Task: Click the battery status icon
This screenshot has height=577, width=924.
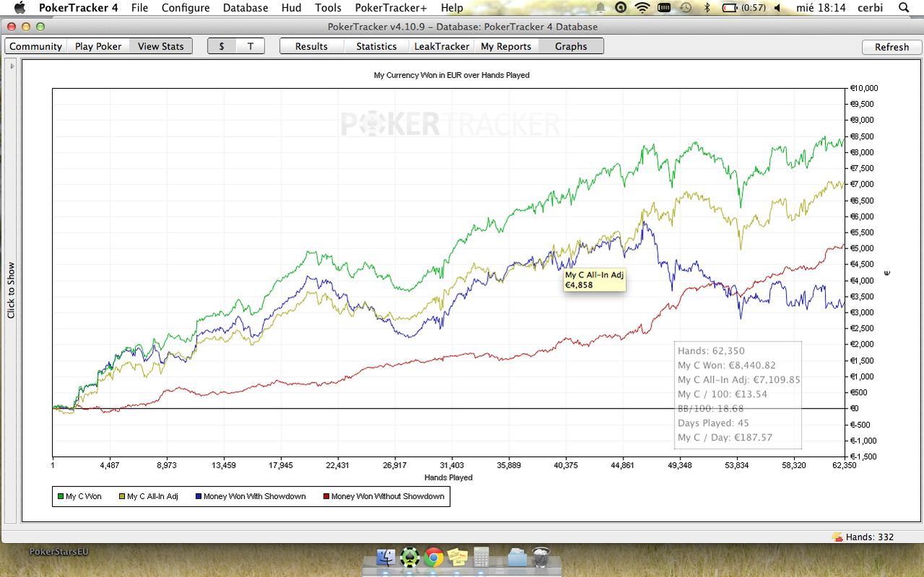Action: [x=730, y=8]
